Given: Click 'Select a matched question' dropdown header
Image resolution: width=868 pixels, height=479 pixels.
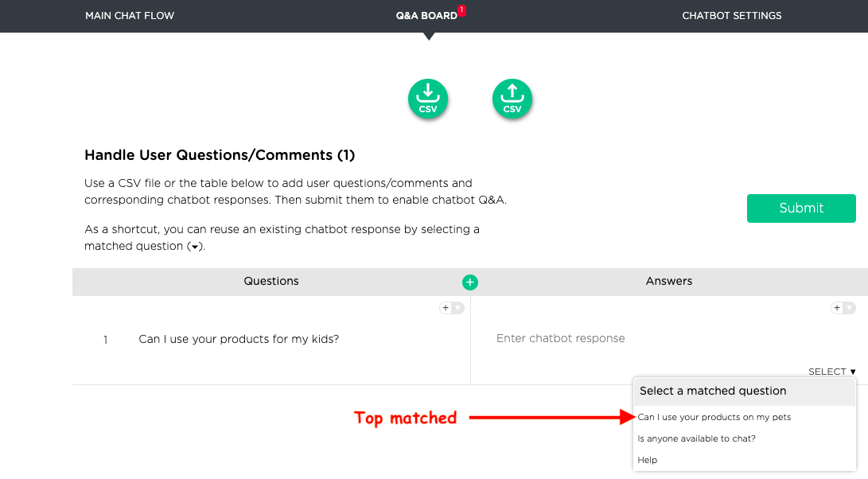Looking at the screenshot, I should 745,391.
